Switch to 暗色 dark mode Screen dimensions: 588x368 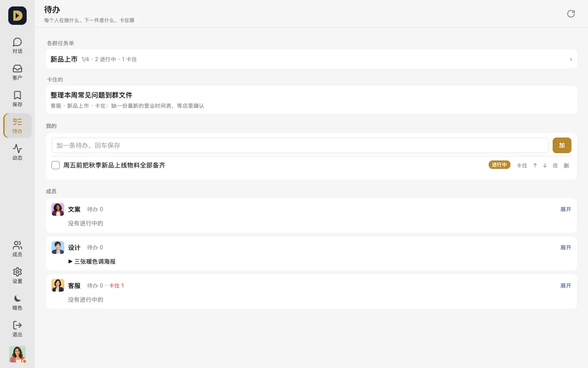(x=17, y=302)
